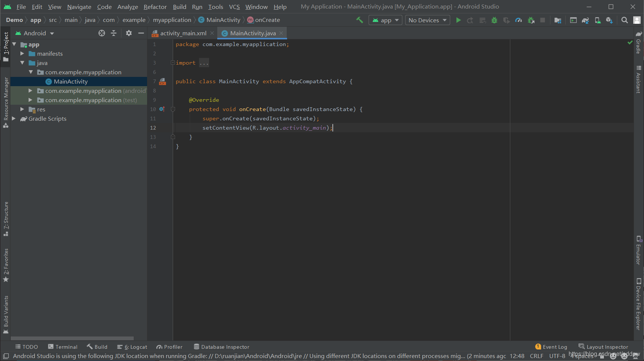Expand Gradle Scripts node
Viewport: 644px width, 361px height.
click(x=14, y=118)
